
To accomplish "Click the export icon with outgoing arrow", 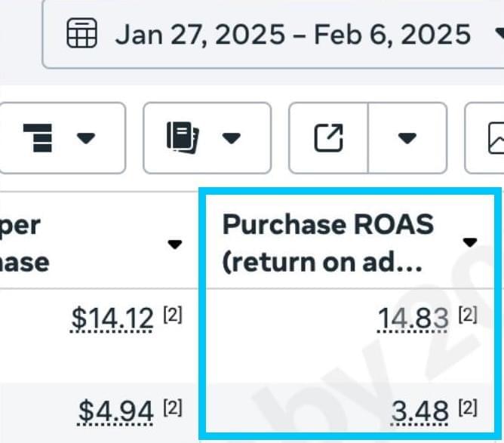I will (328, 137).
